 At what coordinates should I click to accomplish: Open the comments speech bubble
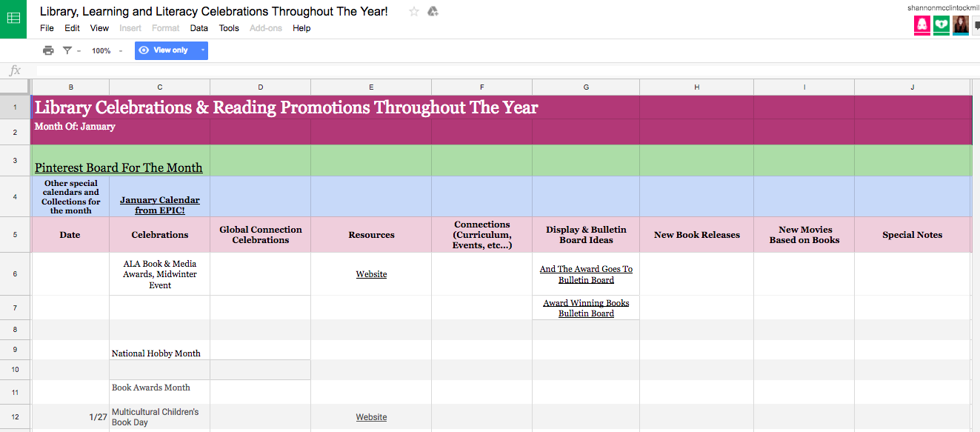976,26
